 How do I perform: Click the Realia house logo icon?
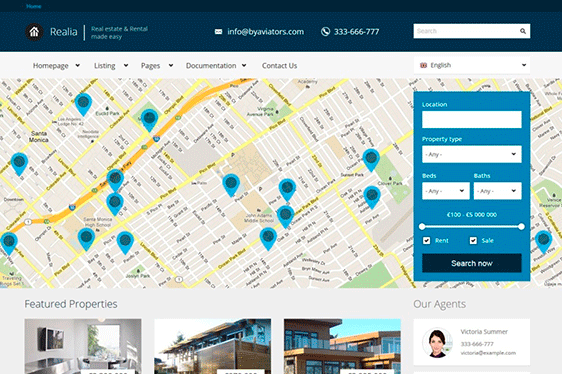pos(34,32)
